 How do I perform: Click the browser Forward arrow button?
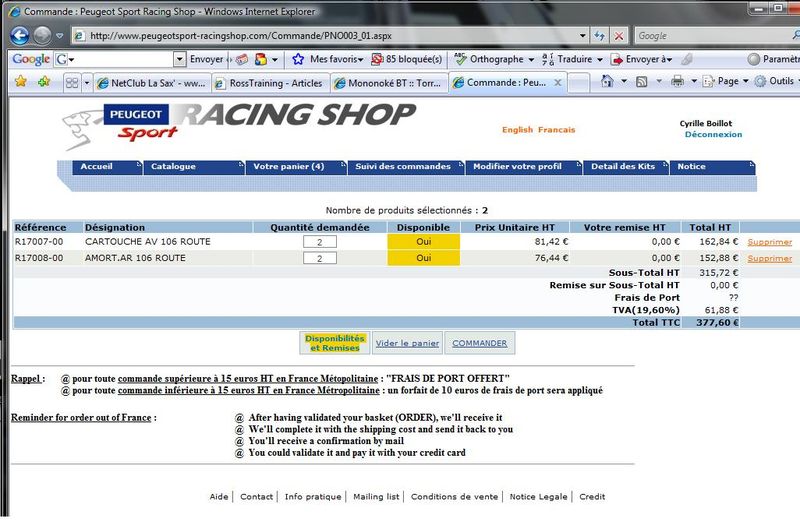[x=43, y=36]
